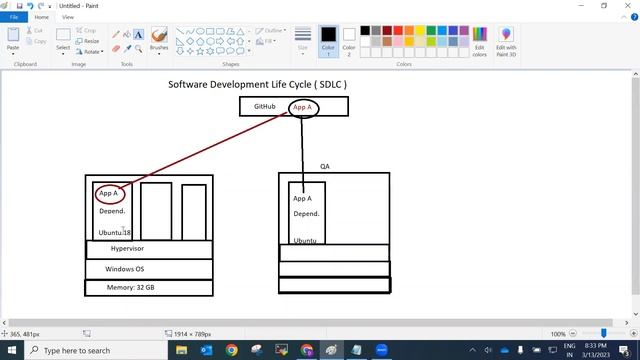Choose the Polygon shape
This screenshot has width=640, height=360.
click(230, 31)
